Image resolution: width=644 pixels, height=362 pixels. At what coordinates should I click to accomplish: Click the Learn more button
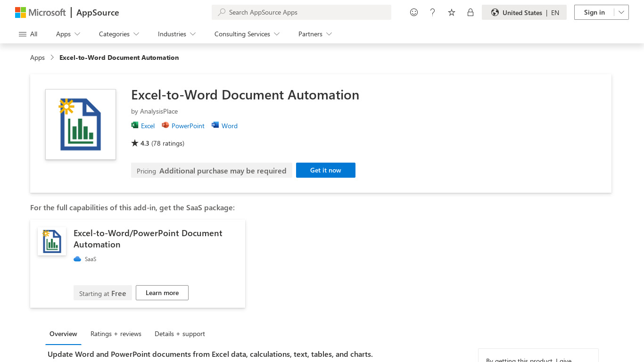coord(162,293)
